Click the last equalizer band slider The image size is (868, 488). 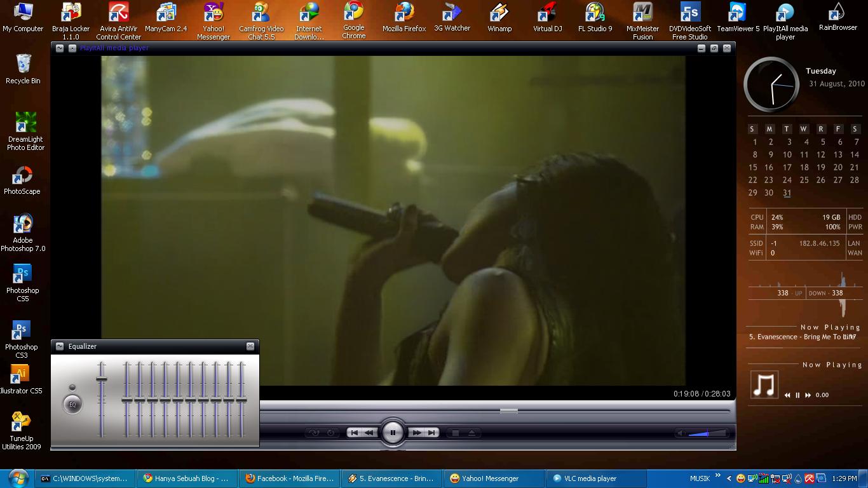point(241,400)
